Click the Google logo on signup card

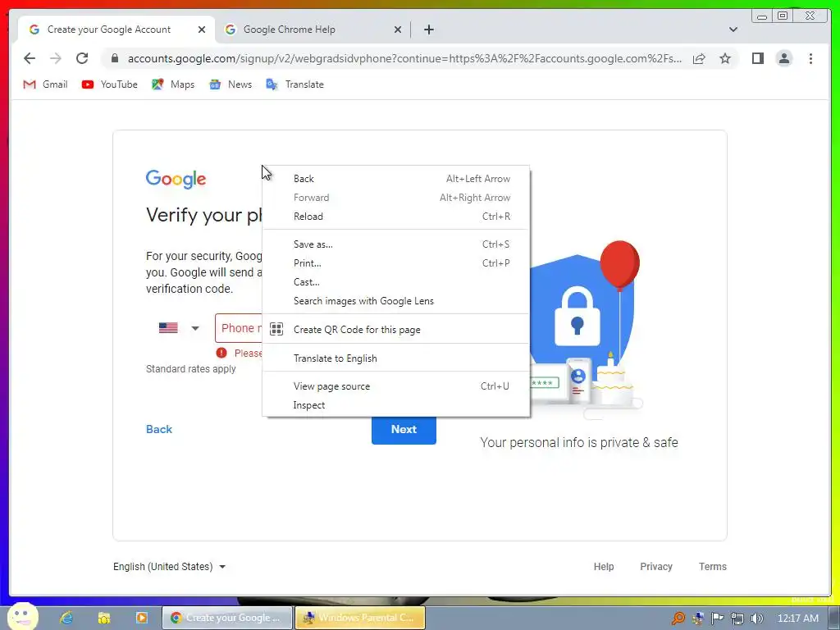176,179
